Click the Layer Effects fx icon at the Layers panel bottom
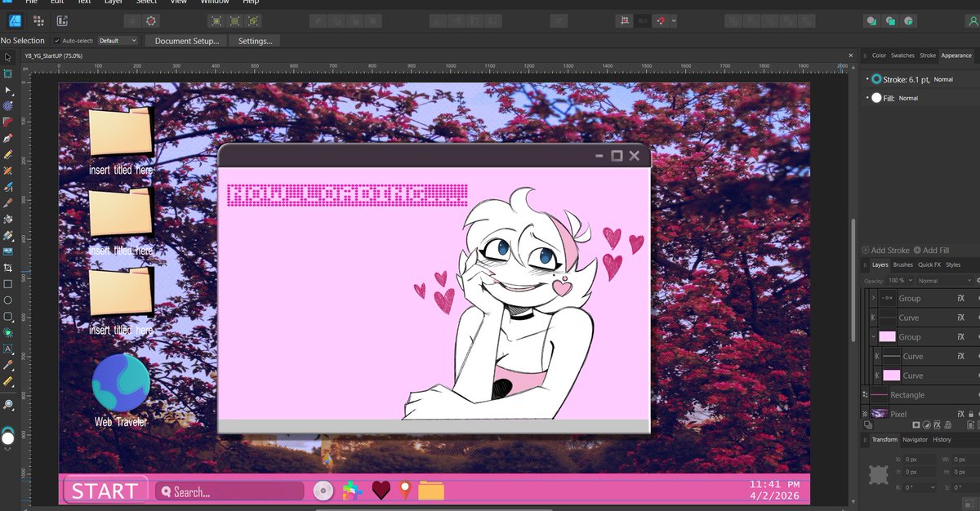The width and height of the screenshot is (980, 511). coord(938,425)
